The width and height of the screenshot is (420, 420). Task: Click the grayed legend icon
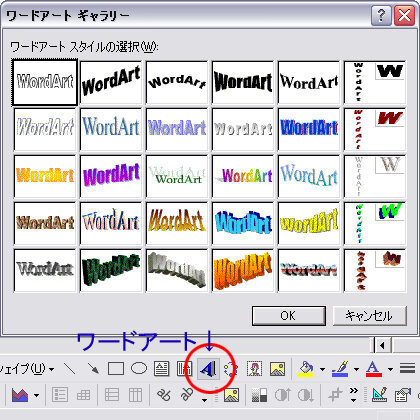pos(60,395)
